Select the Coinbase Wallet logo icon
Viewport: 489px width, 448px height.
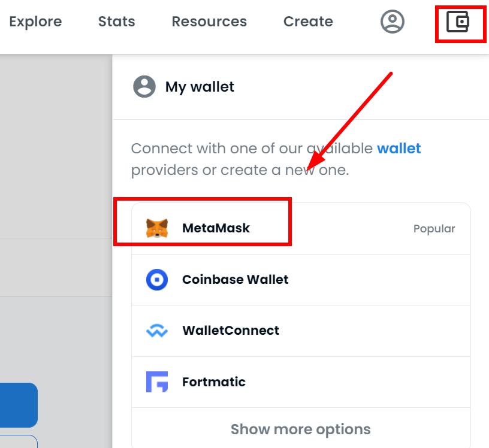pyautogui.click(x=157, y=280)
